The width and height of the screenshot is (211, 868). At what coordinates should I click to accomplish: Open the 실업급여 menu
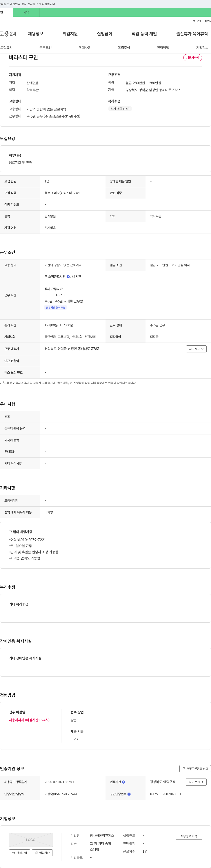pos(105,34)
